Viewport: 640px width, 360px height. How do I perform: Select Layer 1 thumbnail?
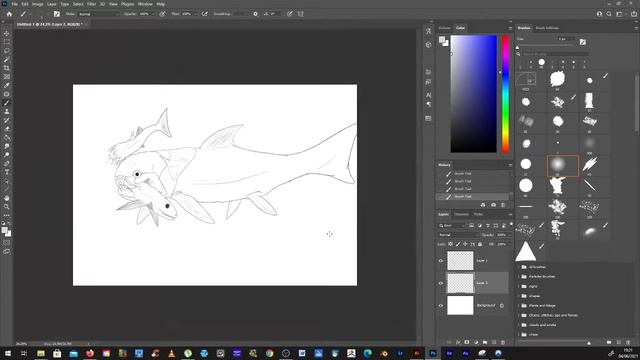(460, 261)
